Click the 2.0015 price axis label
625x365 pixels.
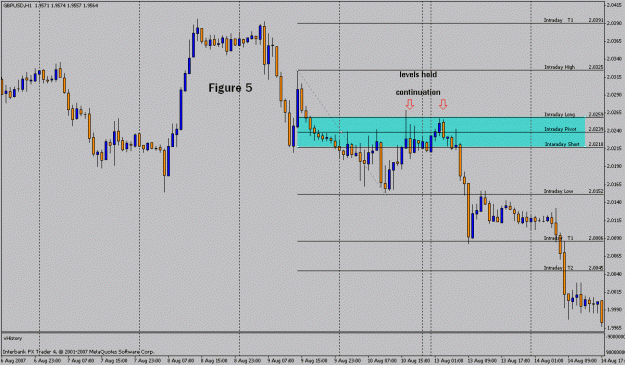coord(614,292)
